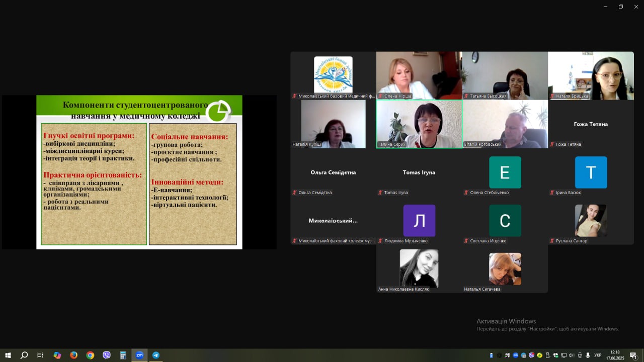The image size is (644, 362).
Task: Switch to Telegram taskbar button
Action: coord(156,355)
